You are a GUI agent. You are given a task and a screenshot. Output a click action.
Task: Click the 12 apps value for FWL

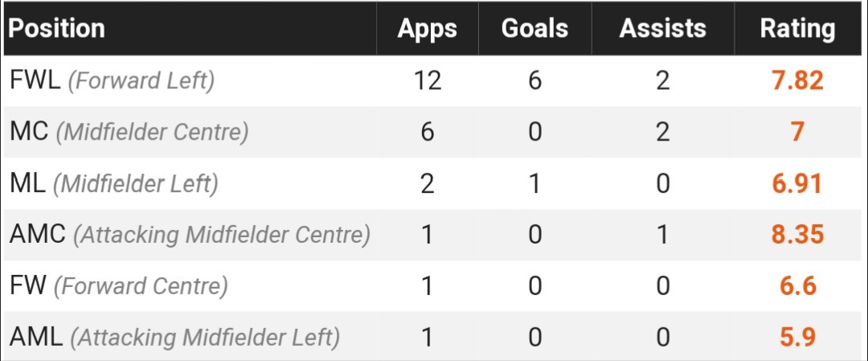click(427, 80)
